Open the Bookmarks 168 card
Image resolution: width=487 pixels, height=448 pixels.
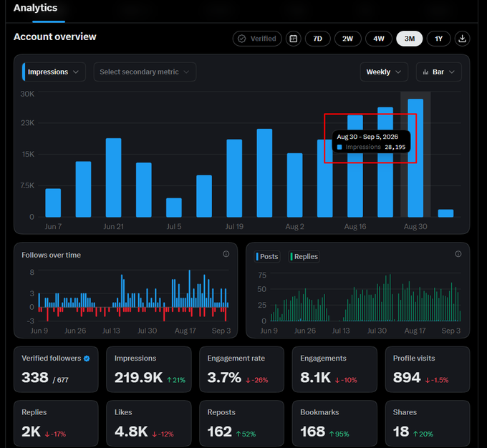pos(334,423)
